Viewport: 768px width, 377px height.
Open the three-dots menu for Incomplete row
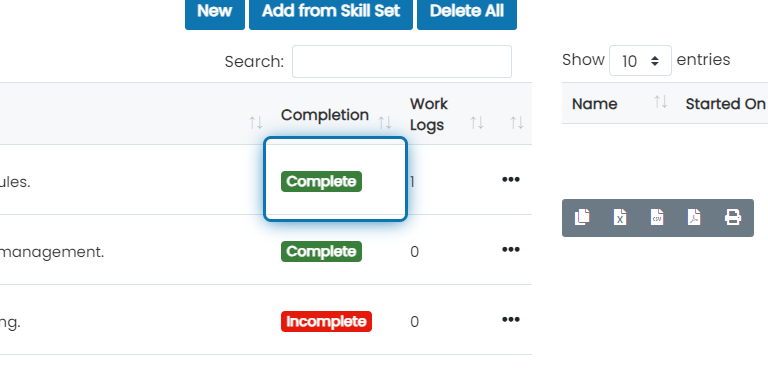511,320
